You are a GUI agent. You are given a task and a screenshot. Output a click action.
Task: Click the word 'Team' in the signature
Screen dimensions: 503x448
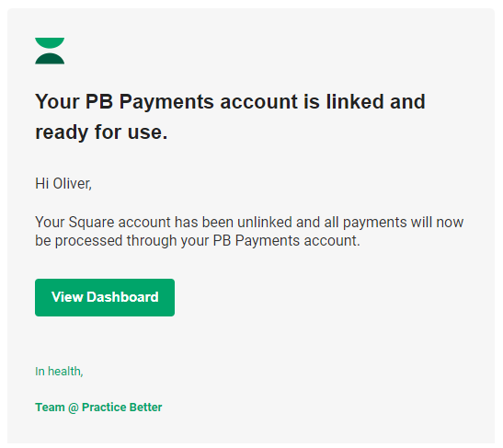(50, 407)
